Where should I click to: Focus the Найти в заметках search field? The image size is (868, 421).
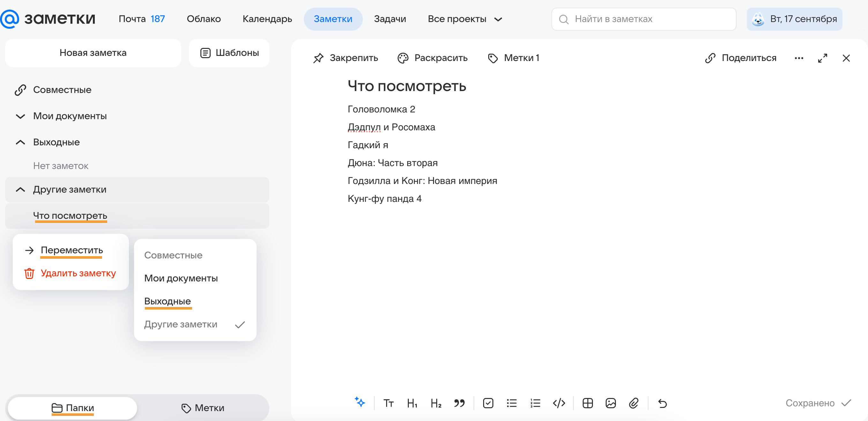(x=644, y=19)
